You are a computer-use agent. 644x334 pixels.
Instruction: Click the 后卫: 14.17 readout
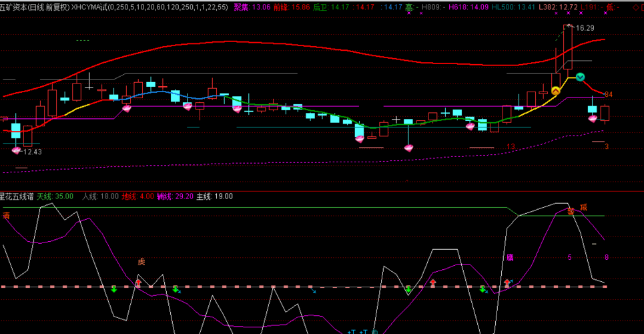point(330,7)
